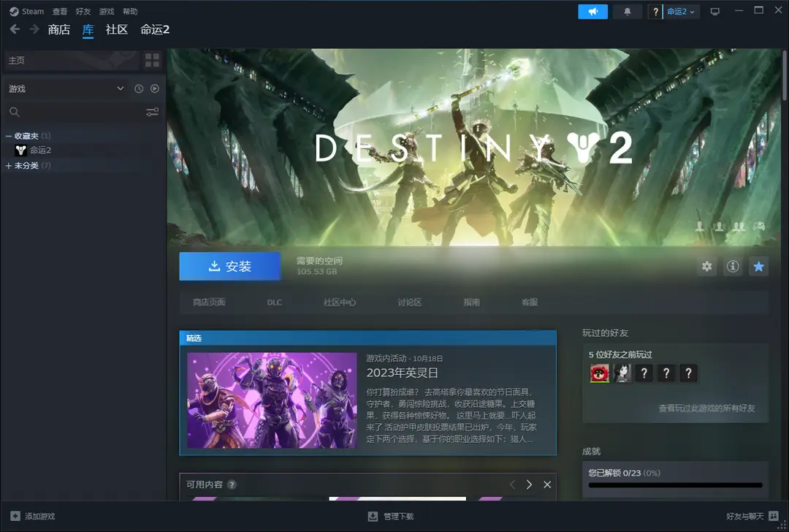Screen dimensions: 789x532
Task: Click the controller support icon on banner
Action: pos(759,227)
